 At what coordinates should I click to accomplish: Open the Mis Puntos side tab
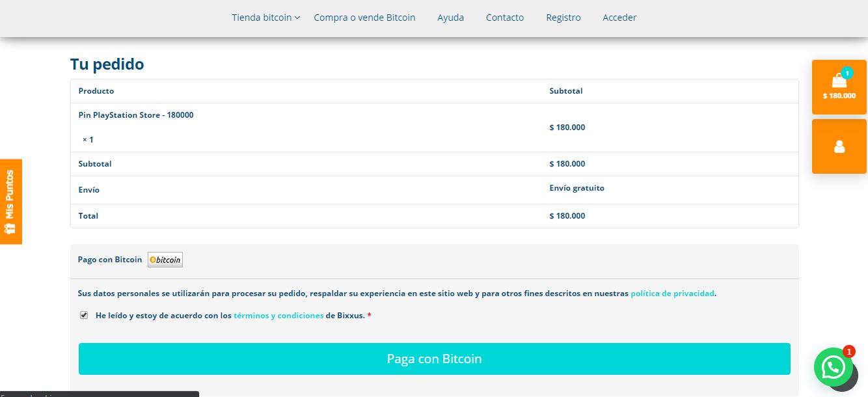point(11,202)
